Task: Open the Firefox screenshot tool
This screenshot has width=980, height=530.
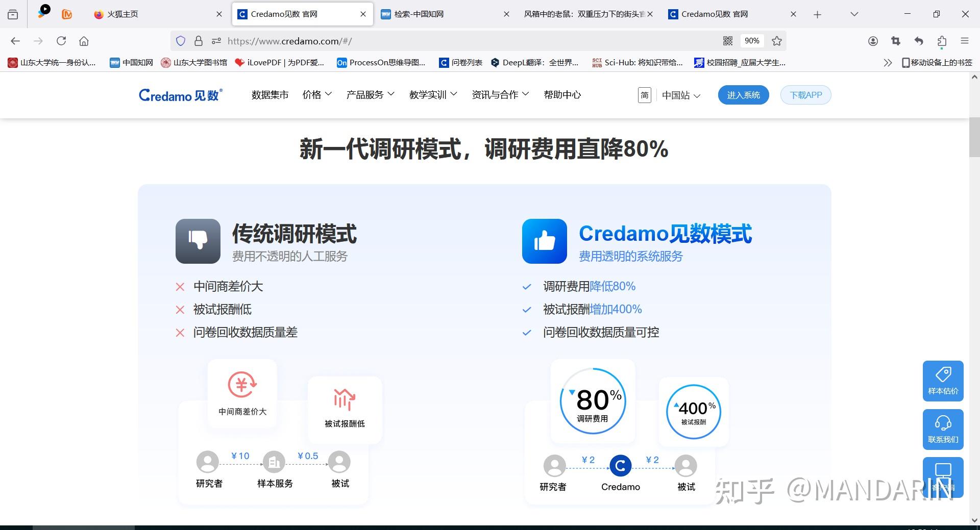Action: click(x=895, y=41)
